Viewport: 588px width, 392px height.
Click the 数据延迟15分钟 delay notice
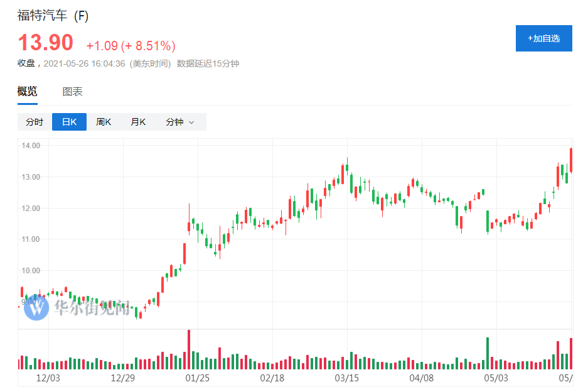(x=208, y=63)
